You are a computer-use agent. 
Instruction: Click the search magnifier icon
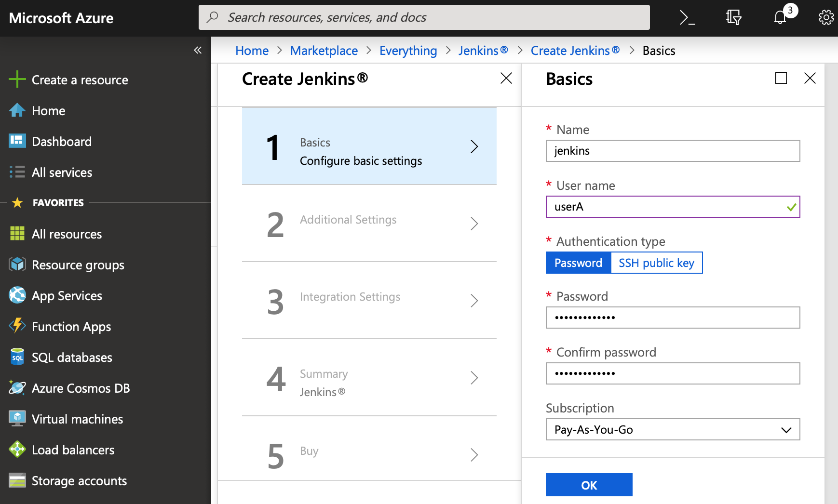pyautogui.click(x=212, y=17)
